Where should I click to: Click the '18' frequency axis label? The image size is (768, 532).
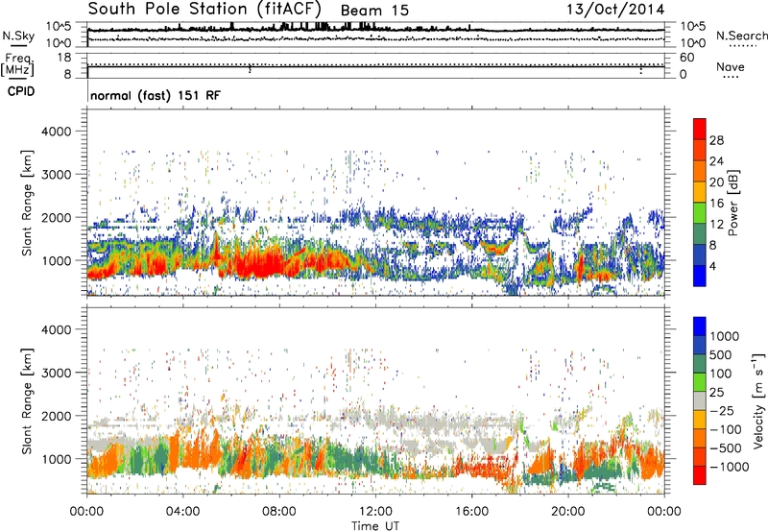pyautogui.click(x=64, y=58)
